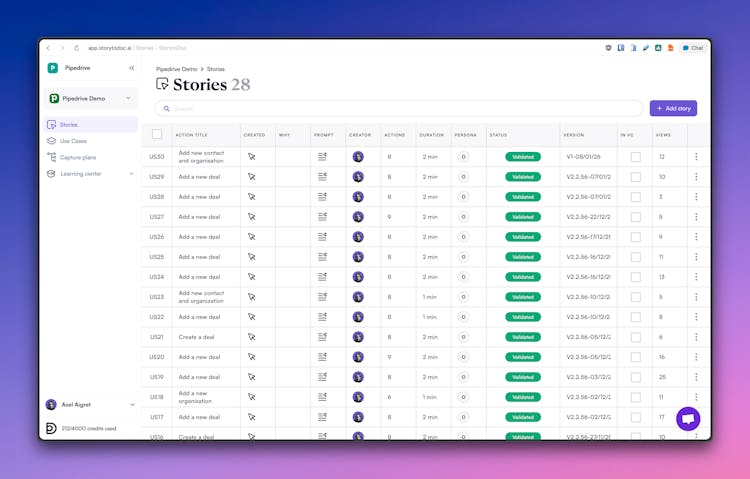The width and height of the screenshot is (750, 479).
Task: Click the prompt icon in row US30
Action: (x=322, y=157)
